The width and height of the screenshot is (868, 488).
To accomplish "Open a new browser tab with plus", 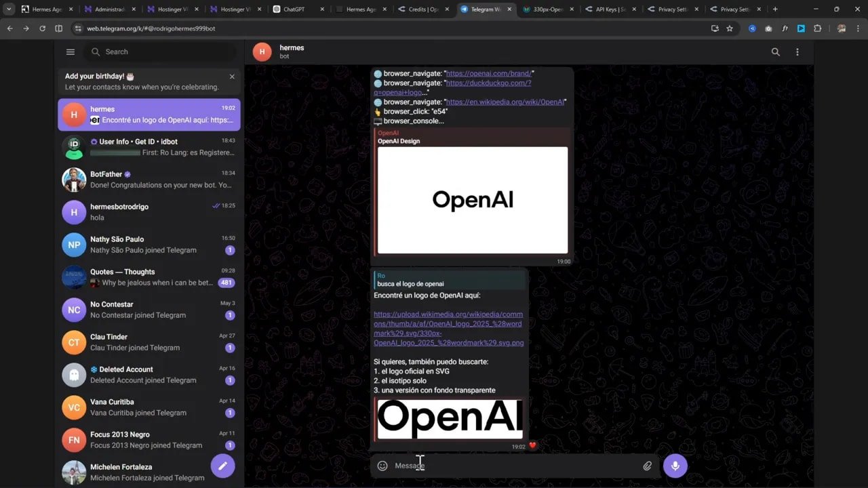I will [775, 9].
